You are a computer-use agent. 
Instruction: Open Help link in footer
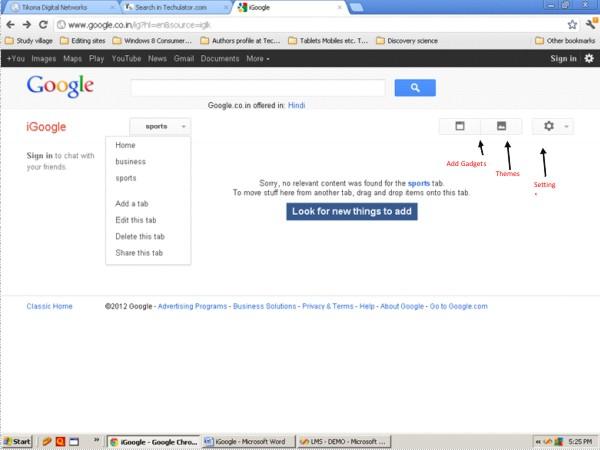[x=367, y=306]
